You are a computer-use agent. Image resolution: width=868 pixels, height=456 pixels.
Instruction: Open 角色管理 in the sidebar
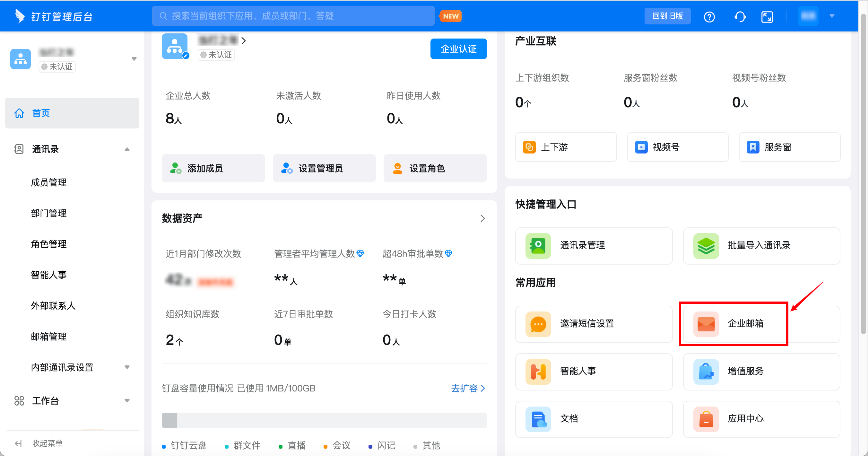pyautogui.click(x=49, y=244)
